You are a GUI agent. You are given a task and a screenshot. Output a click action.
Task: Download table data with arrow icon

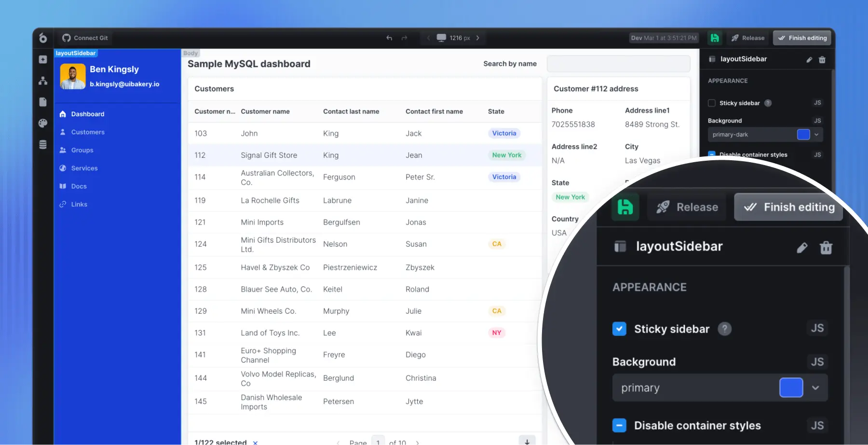point(527,441)
